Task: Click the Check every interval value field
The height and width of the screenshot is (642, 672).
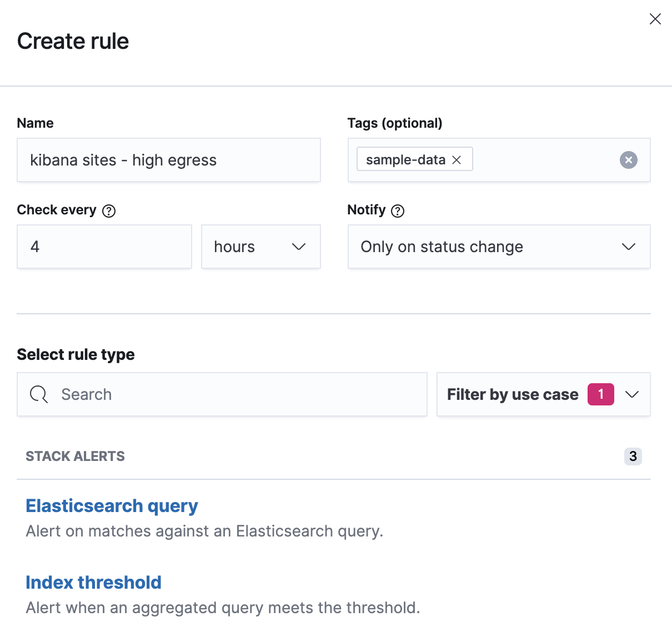Action: click(104, 247)
